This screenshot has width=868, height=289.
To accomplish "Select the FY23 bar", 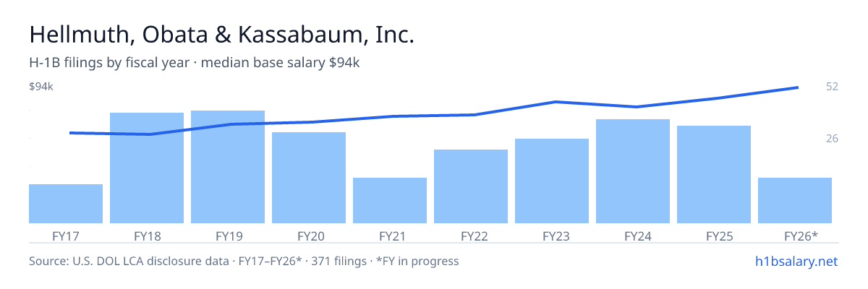I will tap(552, 181).
